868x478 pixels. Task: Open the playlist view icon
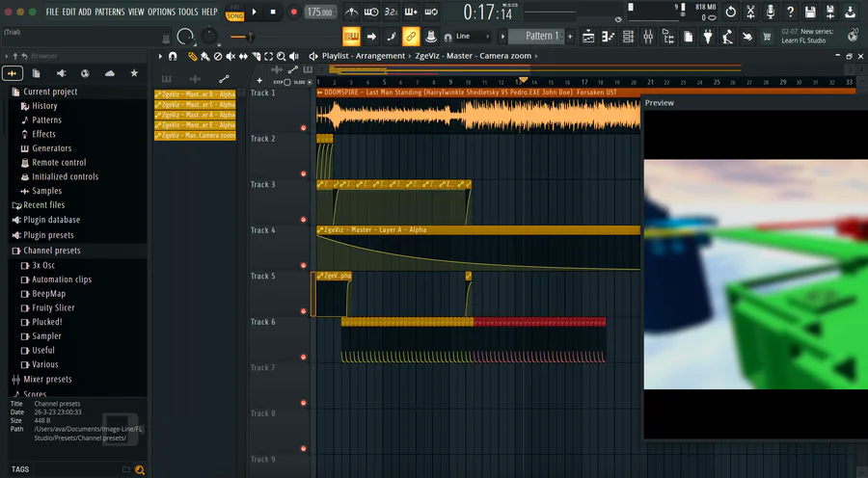(x=588, y=37)
